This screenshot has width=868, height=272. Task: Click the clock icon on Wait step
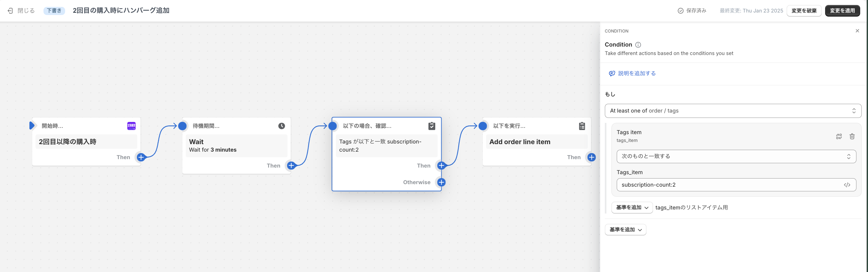click(x=281, y=126)
